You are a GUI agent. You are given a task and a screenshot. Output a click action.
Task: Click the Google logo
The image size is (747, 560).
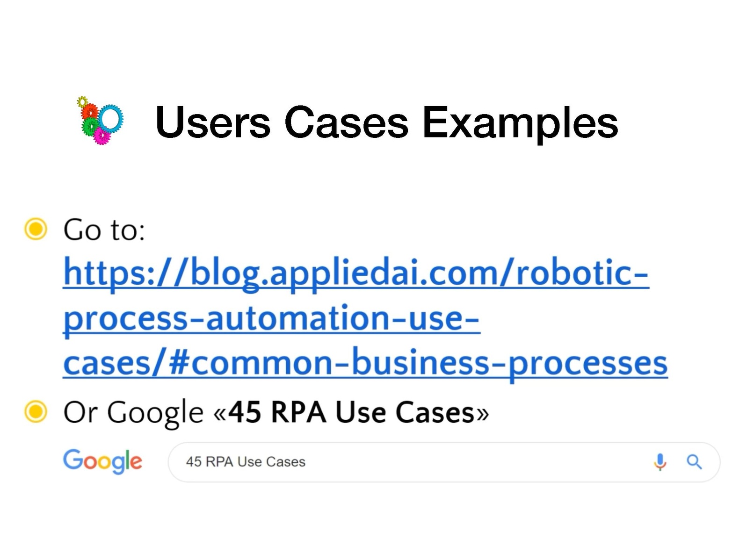102,461
